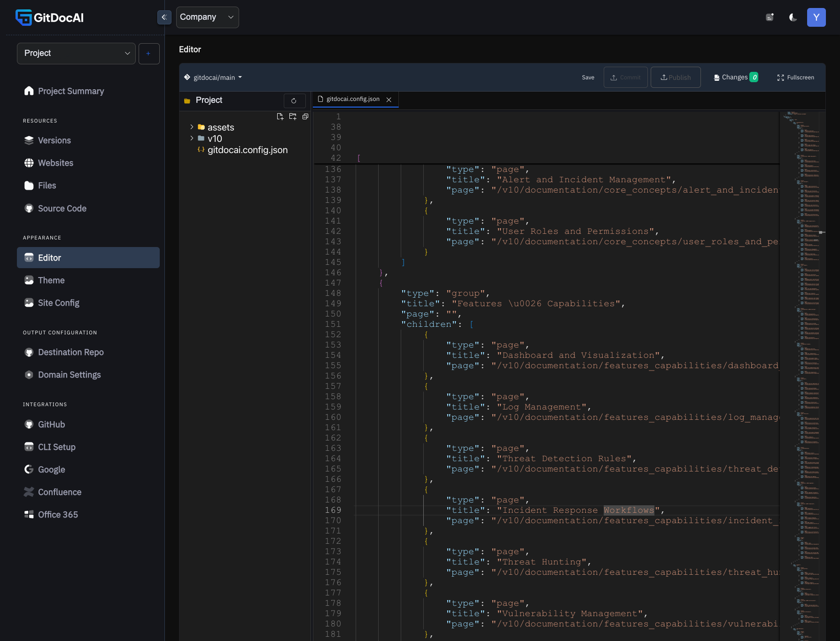This screenshot has height=641, width=840.
Task: Open the Changes panel showing 0 changes
Action: tap(735, 77)
